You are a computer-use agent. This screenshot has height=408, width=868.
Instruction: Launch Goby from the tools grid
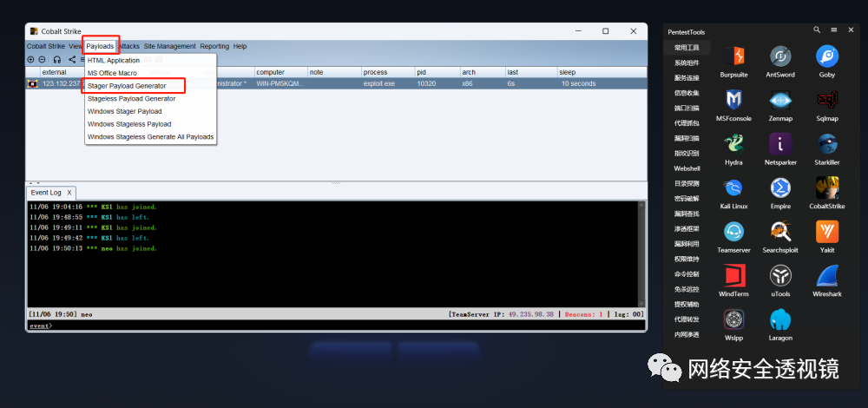coord(827,56)
